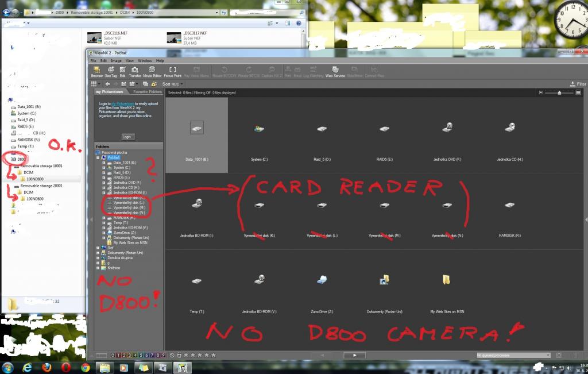Screen dimensions: 588x374
Task: Open the Image menu
Action: point(116,60)
